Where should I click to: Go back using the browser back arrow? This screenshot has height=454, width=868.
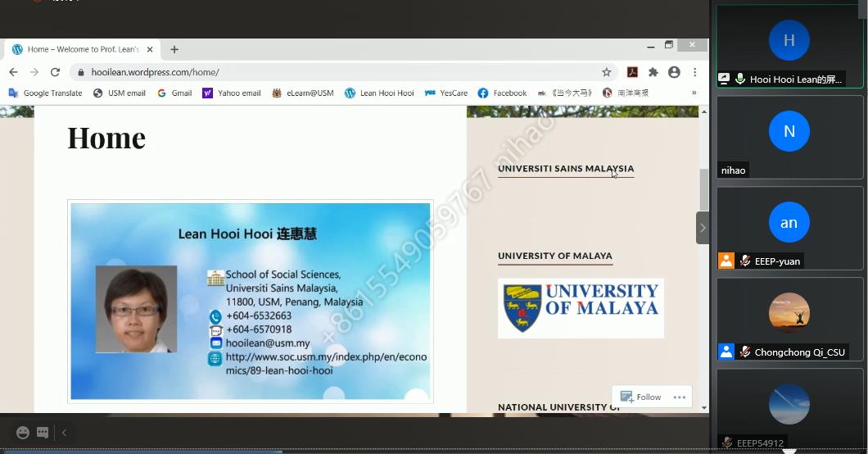click(x=14, y=72)
